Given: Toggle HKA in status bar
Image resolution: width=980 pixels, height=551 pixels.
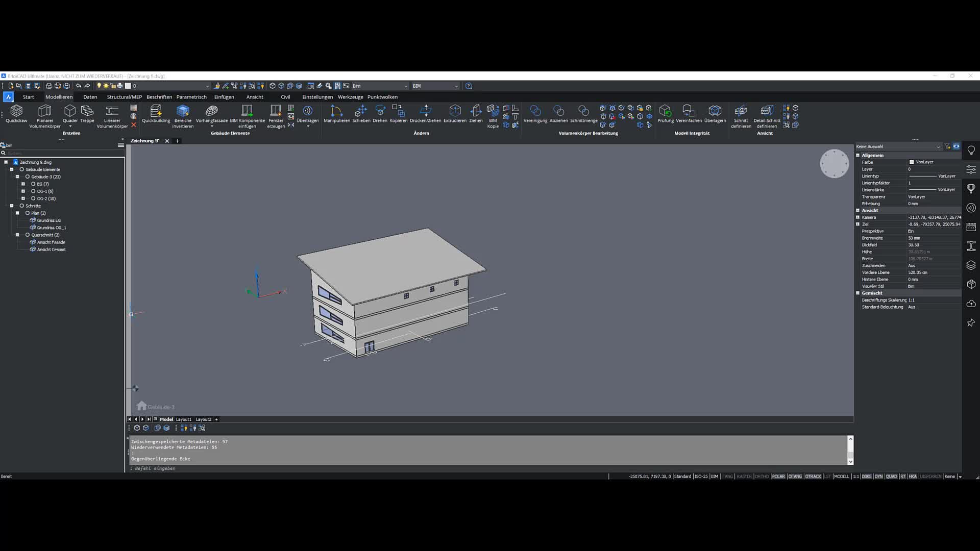Looking at the screenshot, I should point(913,477).
